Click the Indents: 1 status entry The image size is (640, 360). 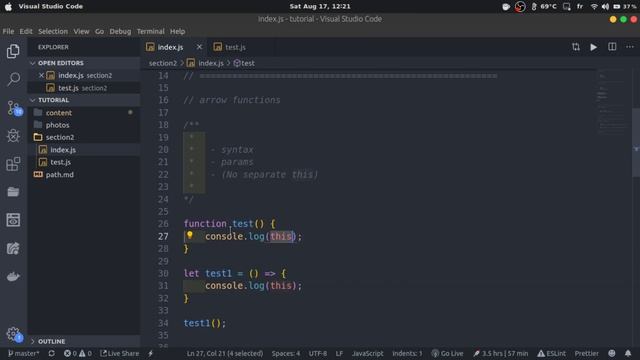[407, 353]
